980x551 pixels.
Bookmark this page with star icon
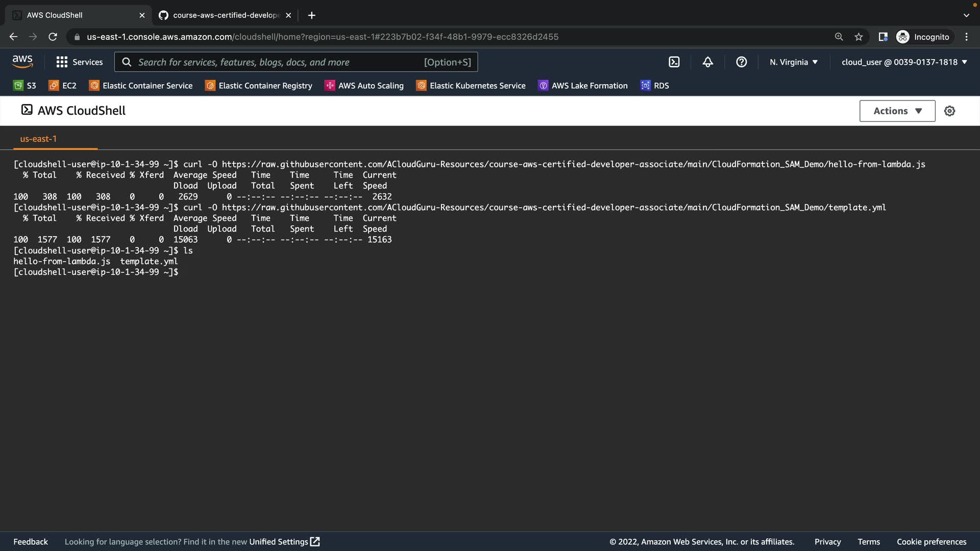pyautogui.click(x=859, y=37)
